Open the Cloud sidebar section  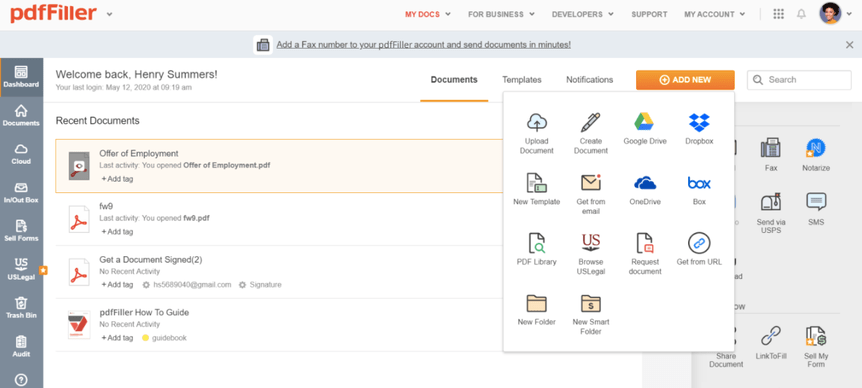click(21, 154)
